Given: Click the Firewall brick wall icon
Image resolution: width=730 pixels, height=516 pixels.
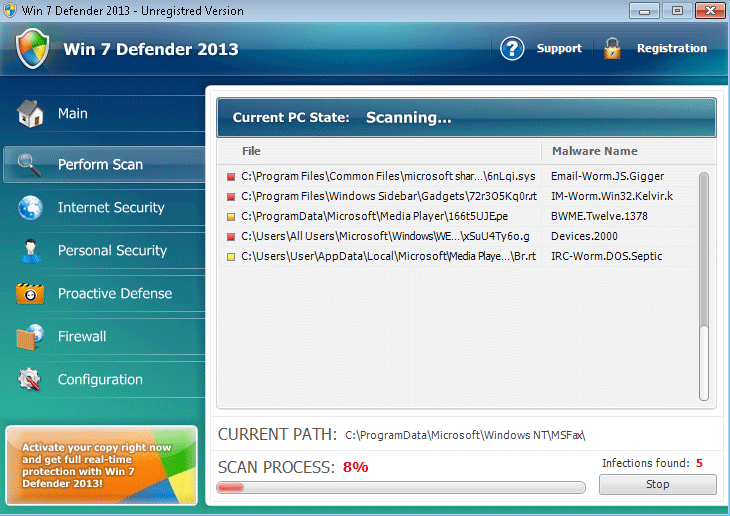Looking at the screenshot, I should 30,337.
